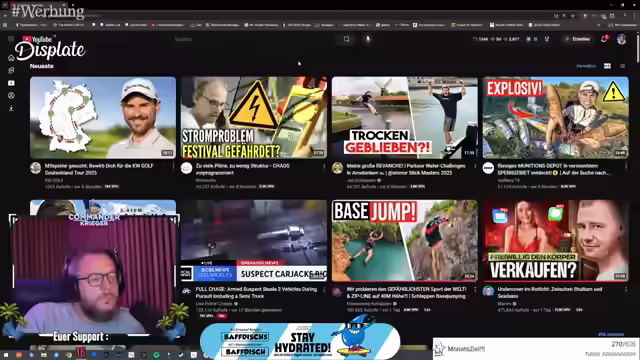Open channel avatar beside 'Meine große REVANCHE' video

coord(337,168)
